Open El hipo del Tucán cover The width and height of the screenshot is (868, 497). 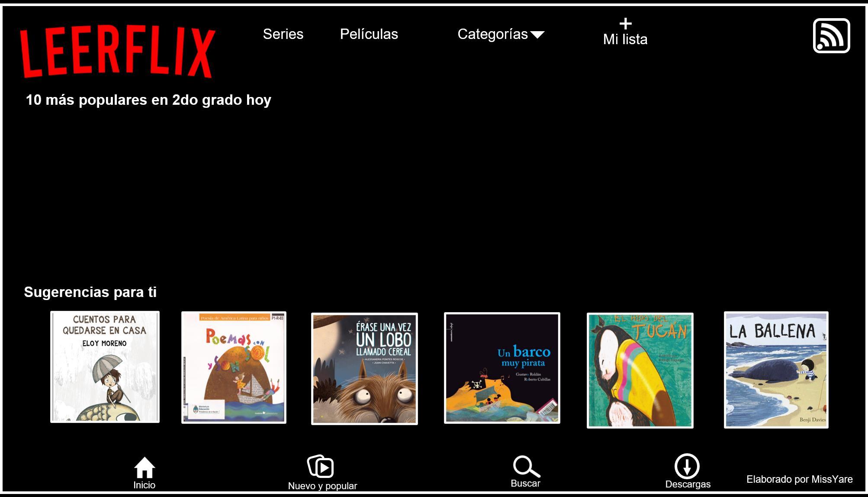(640, 371)
